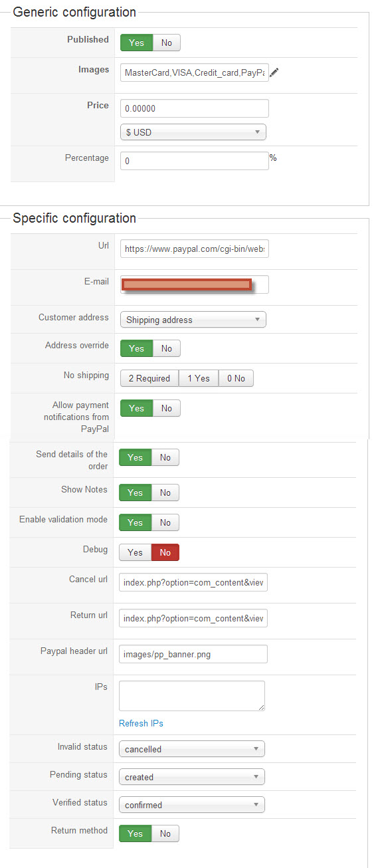Choose '0 No' for No shipping
Viewport: 380px width, 868px height.
[236, 378]
